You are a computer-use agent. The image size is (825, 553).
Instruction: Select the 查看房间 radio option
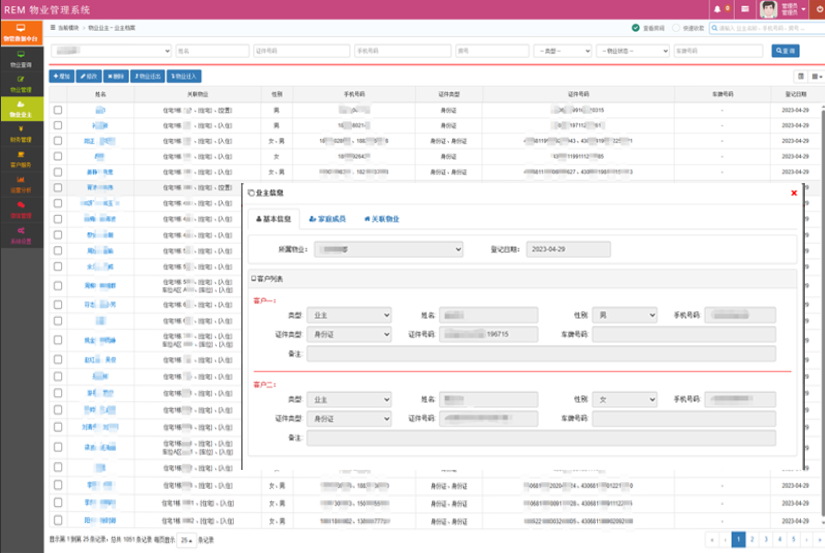[x=636, y=28]
